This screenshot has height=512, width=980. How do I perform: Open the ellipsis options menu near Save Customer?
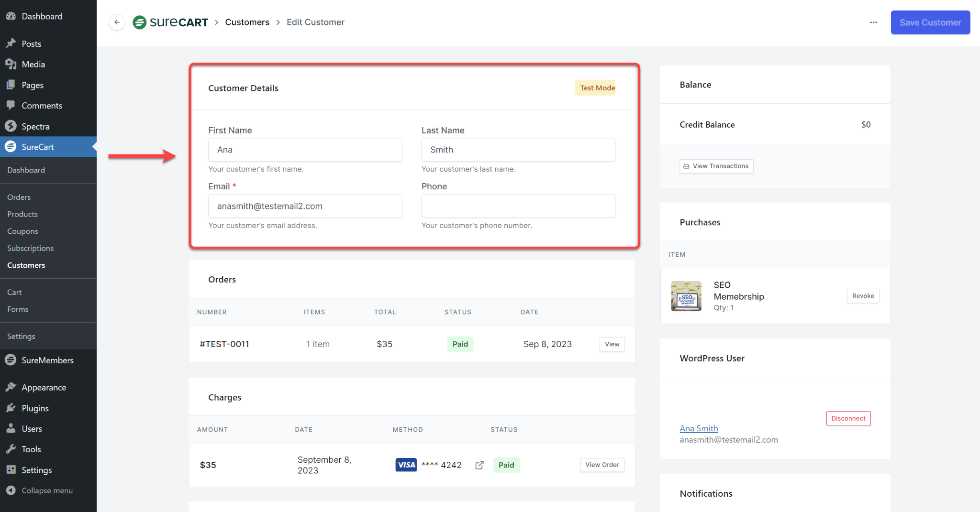873,22
